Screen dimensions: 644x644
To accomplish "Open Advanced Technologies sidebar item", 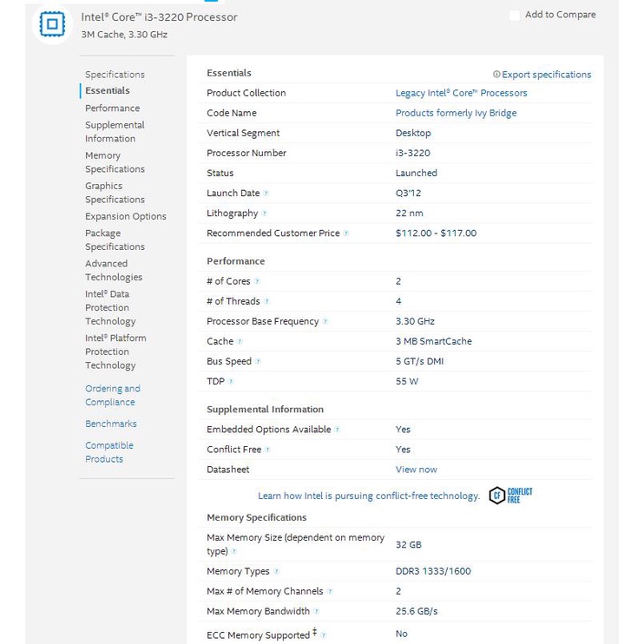I will 114,270.
